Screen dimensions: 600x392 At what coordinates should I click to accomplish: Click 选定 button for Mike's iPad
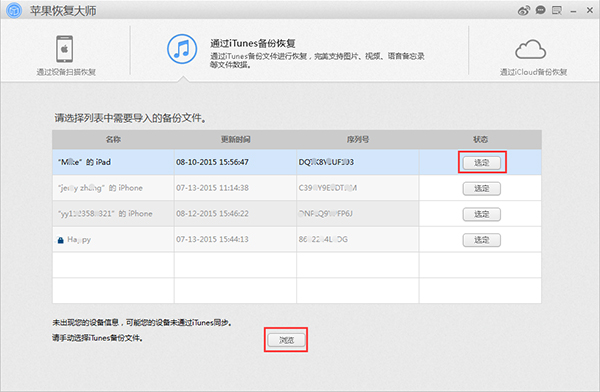pos(482,163)
